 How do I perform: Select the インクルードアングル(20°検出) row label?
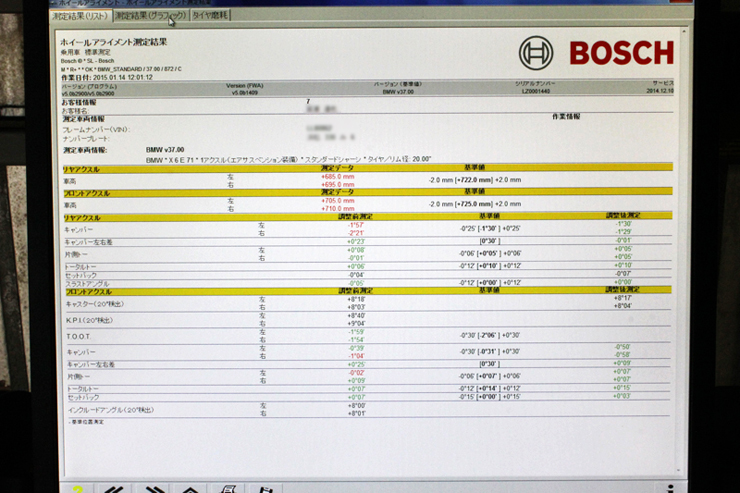coord(111,410)
